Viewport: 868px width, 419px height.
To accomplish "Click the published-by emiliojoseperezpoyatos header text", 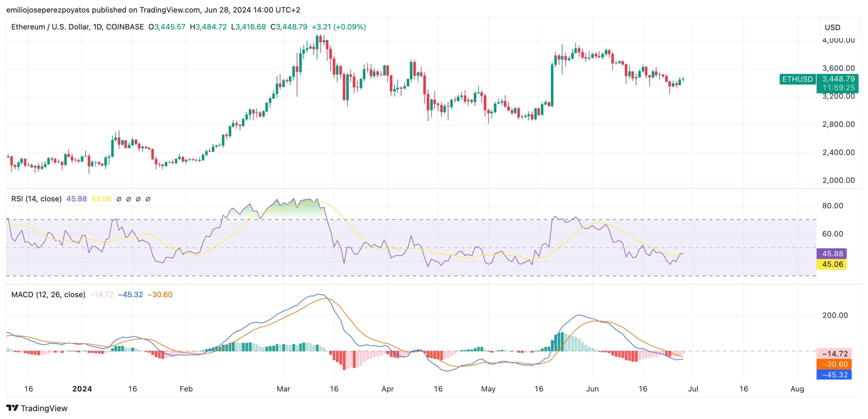I will pos(153,10).
